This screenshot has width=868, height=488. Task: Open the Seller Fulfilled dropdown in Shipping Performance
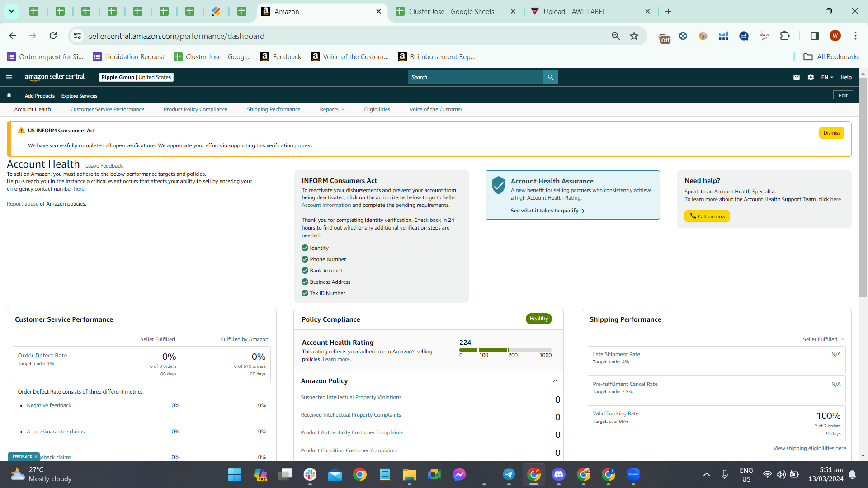(x=823, y=339)
